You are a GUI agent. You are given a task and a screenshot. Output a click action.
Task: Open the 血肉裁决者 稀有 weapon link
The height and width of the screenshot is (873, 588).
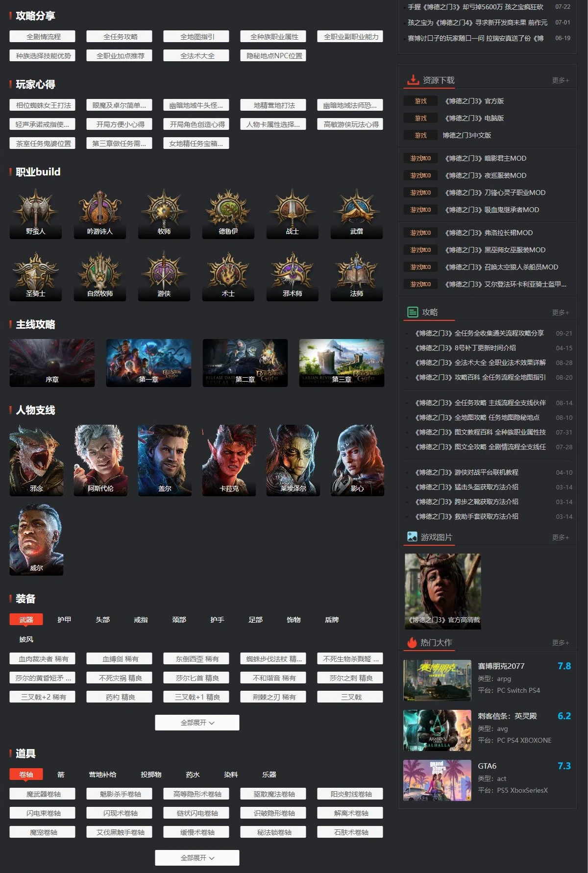(43, 659)
